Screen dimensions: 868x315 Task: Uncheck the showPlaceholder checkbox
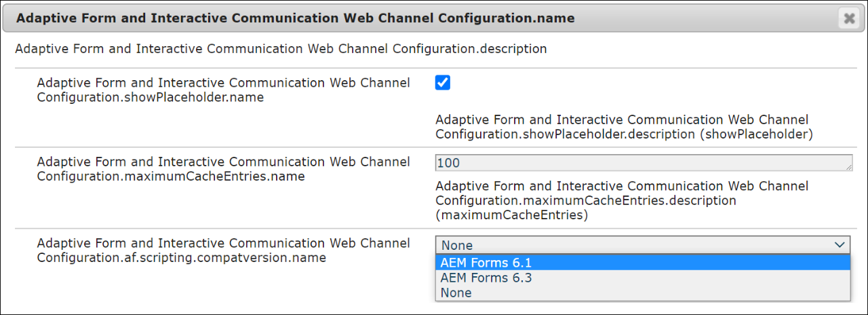tap(442, 83)
